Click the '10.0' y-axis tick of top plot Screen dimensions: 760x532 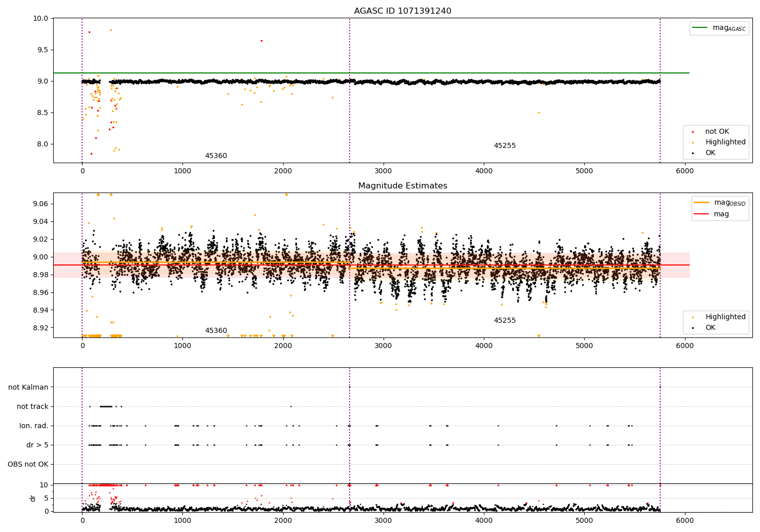coord(41,18)
